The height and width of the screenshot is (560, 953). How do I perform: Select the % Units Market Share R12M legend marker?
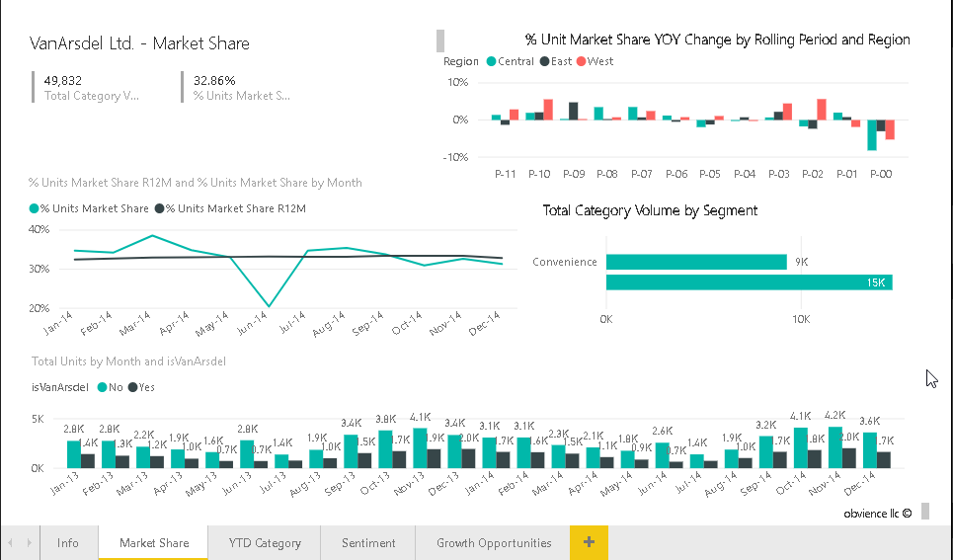click(159, 208)
